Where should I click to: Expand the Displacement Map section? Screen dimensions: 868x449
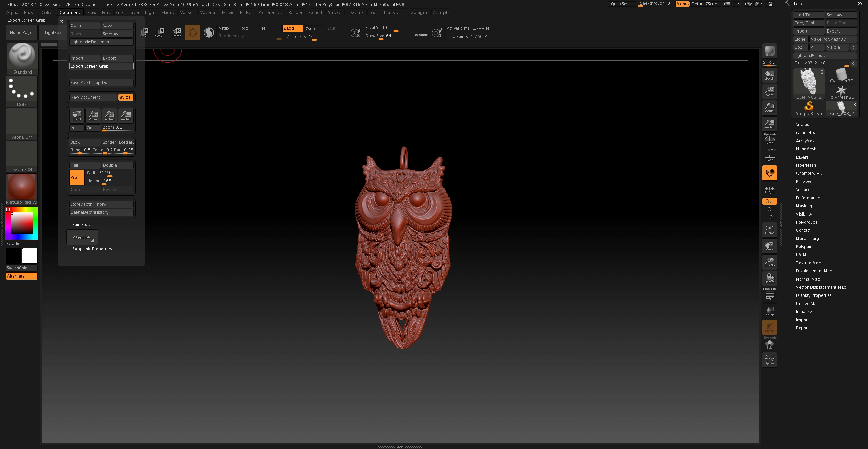(x=813, y=270)
